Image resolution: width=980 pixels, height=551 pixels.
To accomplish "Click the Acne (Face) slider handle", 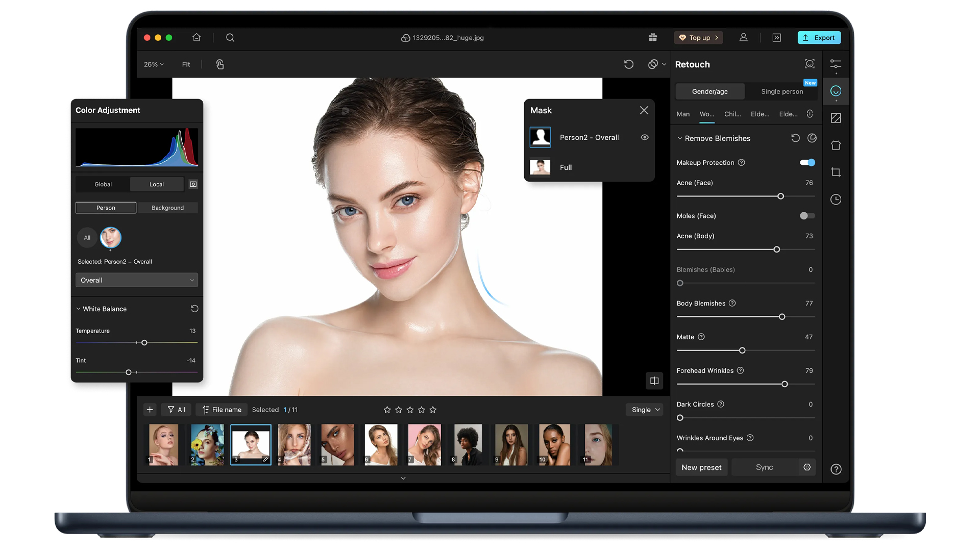I will pos(780,196).
